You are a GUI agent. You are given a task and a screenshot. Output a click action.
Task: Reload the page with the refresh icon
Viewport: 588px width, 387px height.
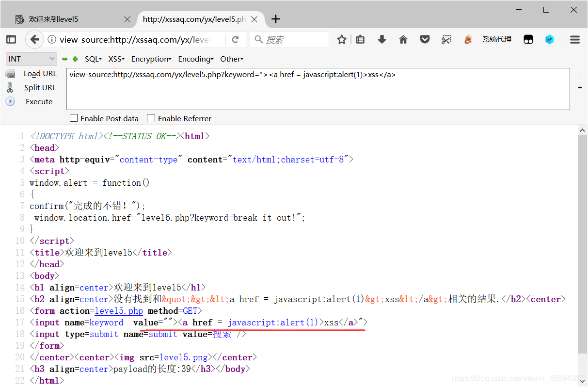tap(236, 40)
